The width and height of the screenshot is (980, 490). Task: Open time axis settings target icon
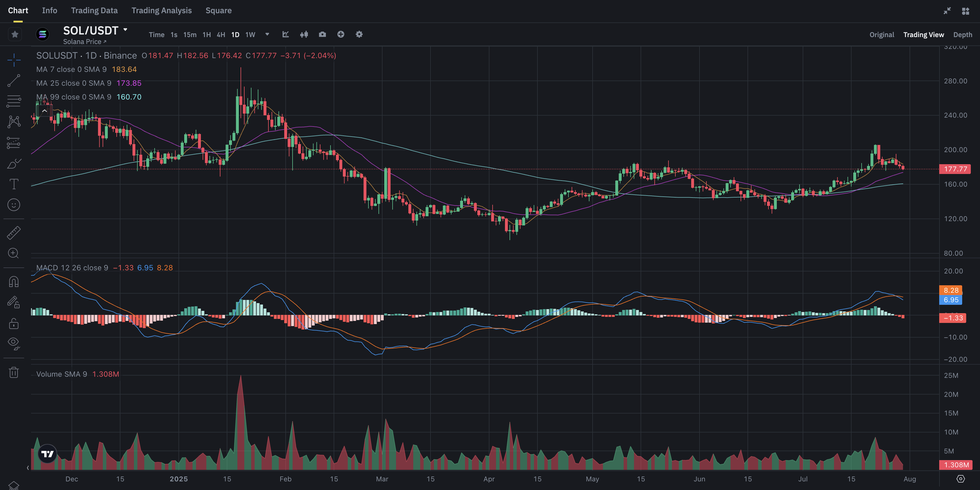coord(960,479)
